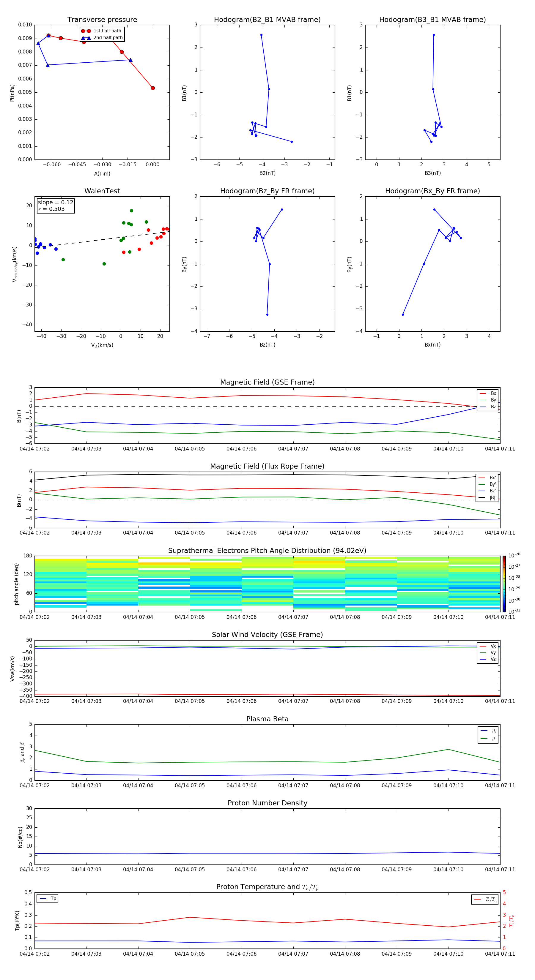Click the 'Proton Number Density' title
Viewport: 535px width, 980px height.
coord(267,803)
